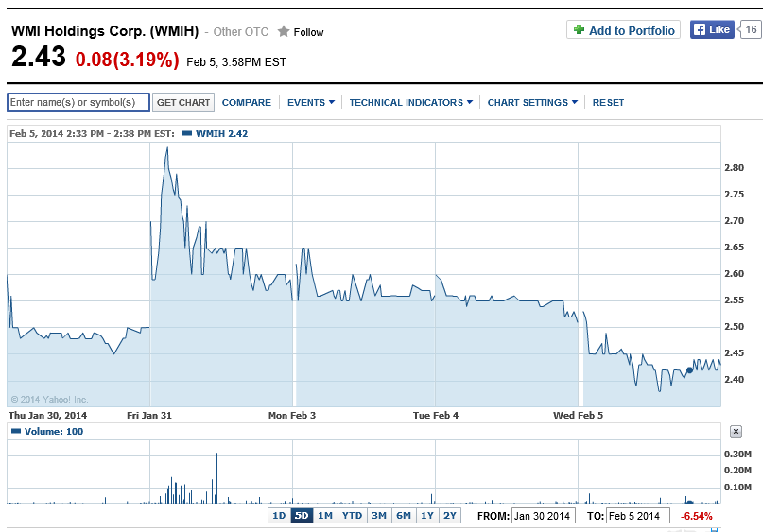The image size is (779, 532).
Task: Click the Reset link
Action: [608, 102]
